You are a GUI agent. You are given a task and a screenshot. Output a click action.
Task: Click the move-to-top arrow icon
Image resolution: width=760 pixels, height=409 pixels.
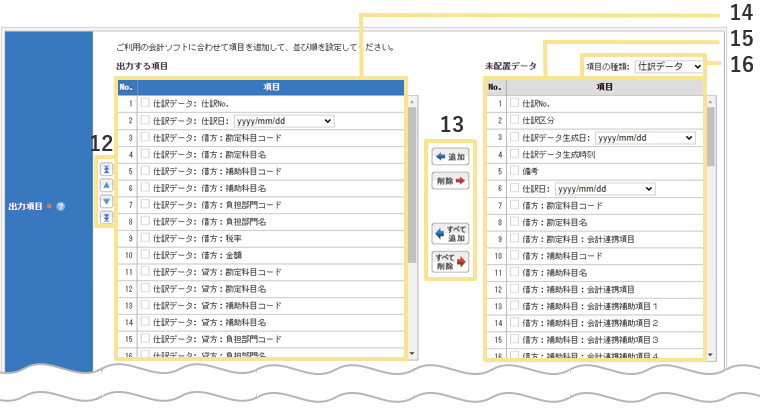106,170
